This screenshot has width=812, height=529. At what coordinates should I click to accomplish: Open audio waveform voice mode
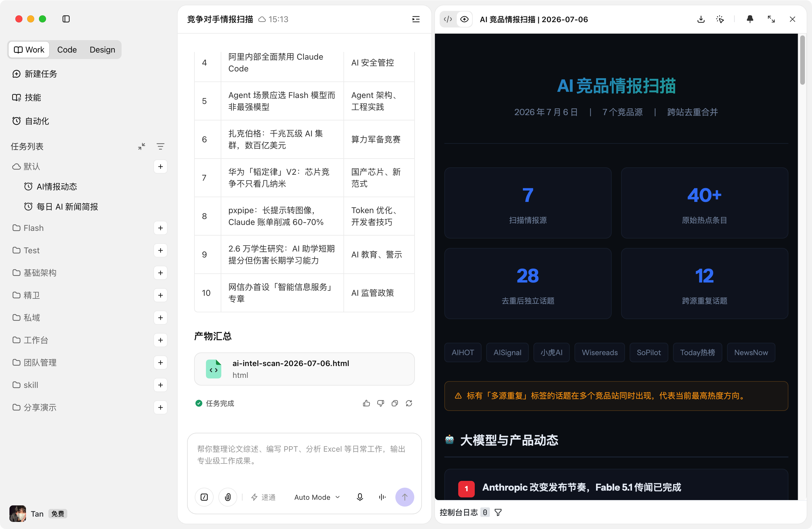382,497
